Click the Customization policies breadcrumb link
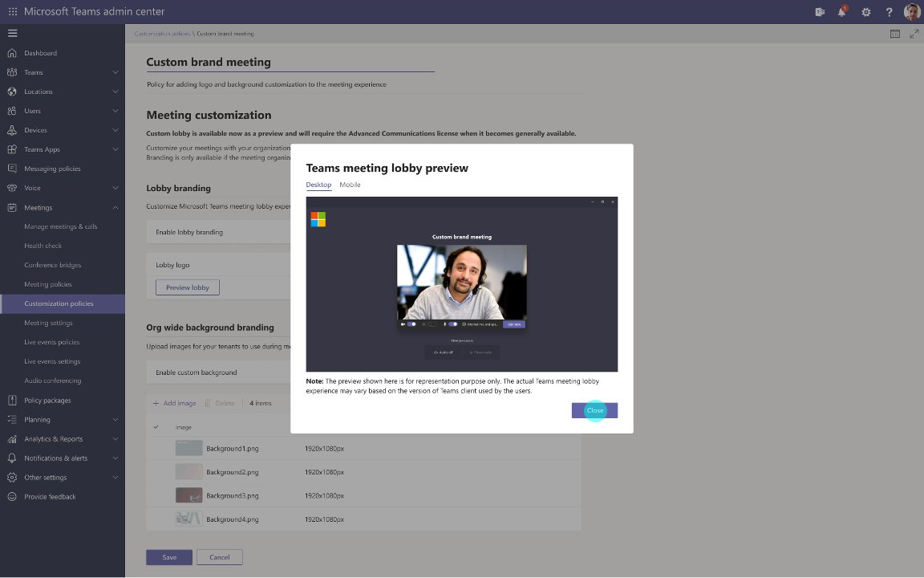 tap(162, 34)
